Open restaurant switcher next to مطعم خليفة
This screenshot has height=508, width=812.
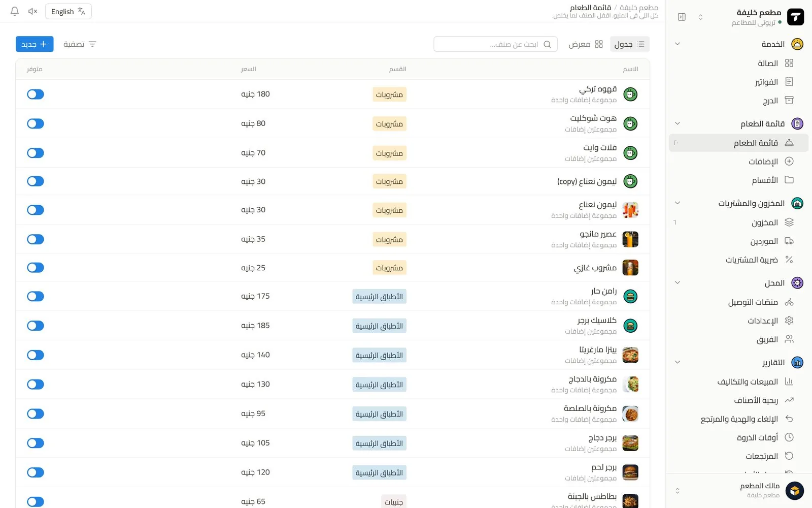click(700, 17)
